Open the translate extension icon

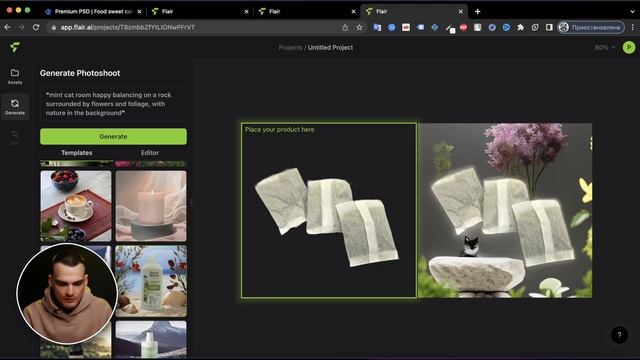pyautogui.click(x=377, y=27)
